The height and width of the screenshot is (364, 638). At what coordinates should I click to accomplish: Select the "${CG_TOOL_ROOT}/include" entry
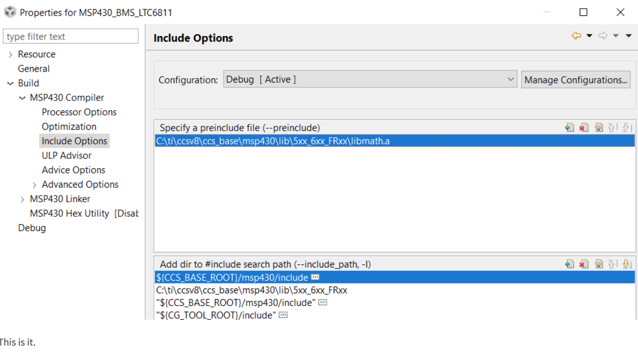coord(216,315)
